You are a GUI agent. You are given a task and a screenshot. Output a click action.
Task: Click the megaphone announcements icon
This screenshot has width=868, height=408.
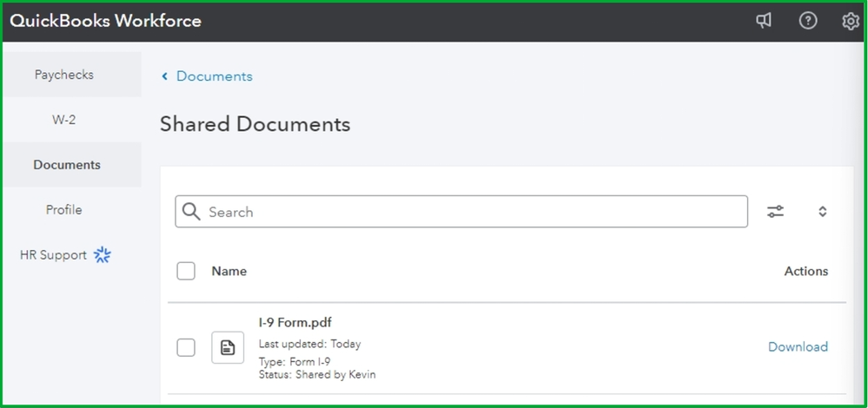764,21
